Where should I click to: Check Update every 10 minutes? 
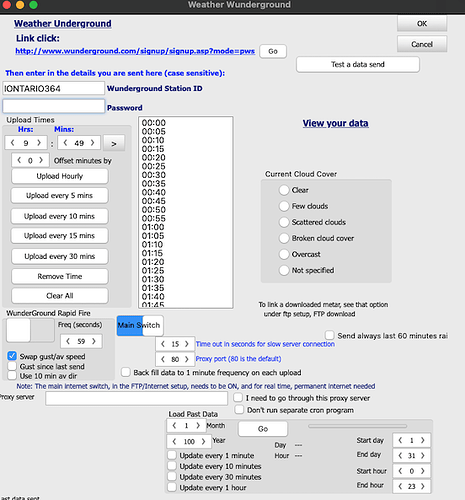tap(172, 466)
